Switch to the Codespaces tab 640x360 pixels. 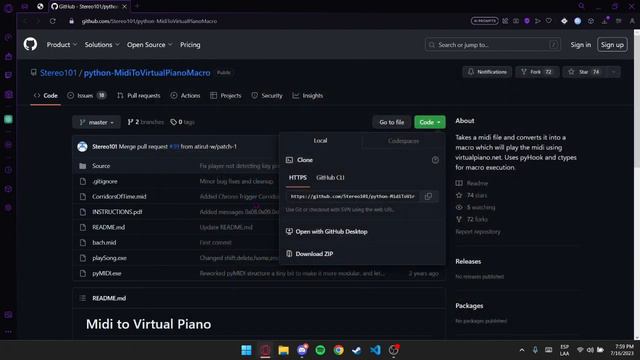click(x=403, y=141)
